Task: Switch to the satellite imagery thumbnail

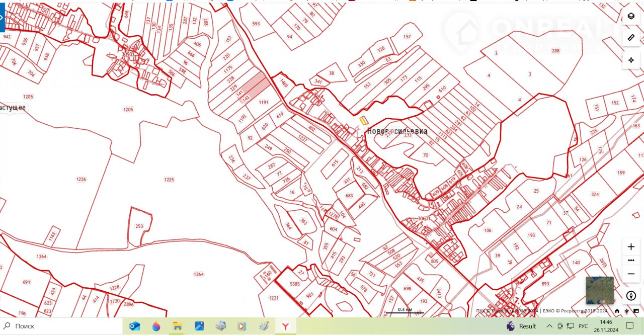Action: coord(600,290)
